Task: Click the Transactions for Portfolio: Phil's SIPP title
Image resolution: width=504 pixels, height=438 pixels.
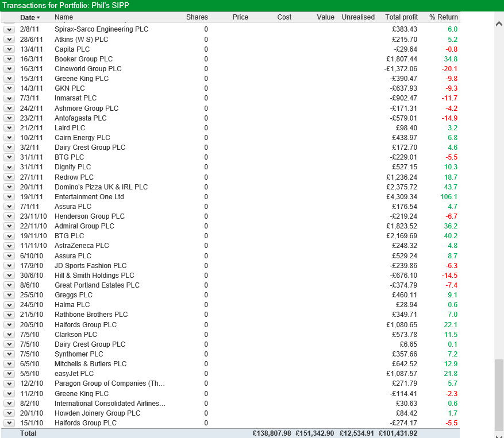Action: coord(66,6)
